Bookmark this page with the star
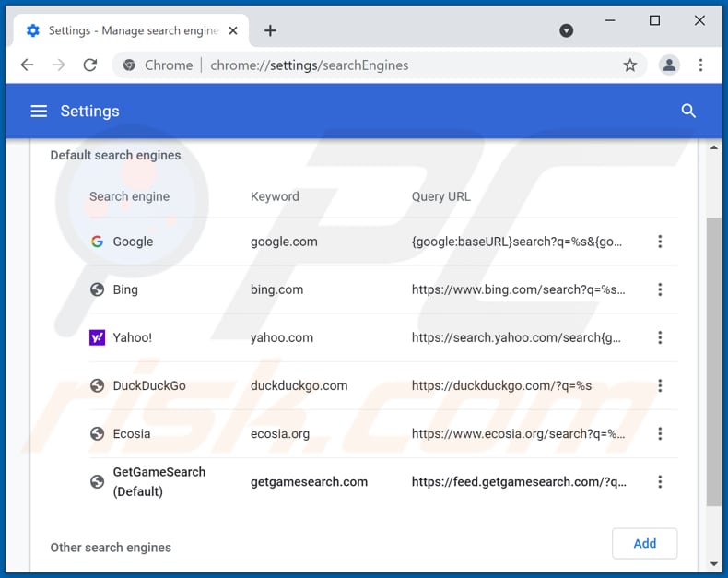 [630, 65]
